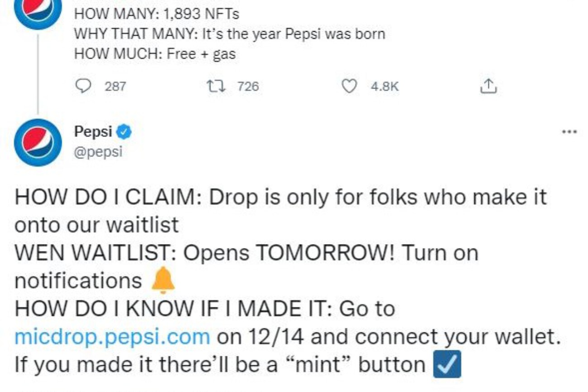Click the thread line connecting the avatars
The image size is (588, 392).
tap(38, 72)
